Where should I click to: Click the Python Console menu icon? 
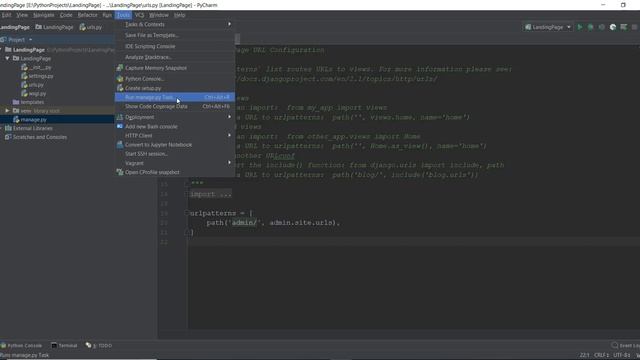click(x=120, y=78)
